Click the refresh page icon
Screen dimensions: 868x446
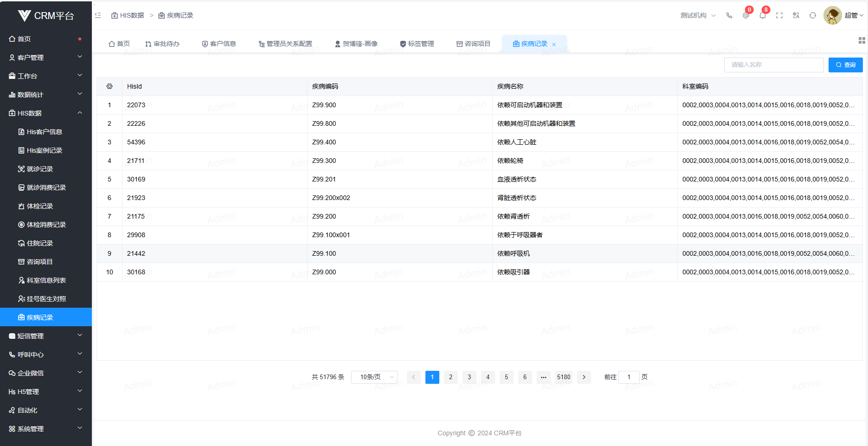pyautogui.click(x=813, y=15)
